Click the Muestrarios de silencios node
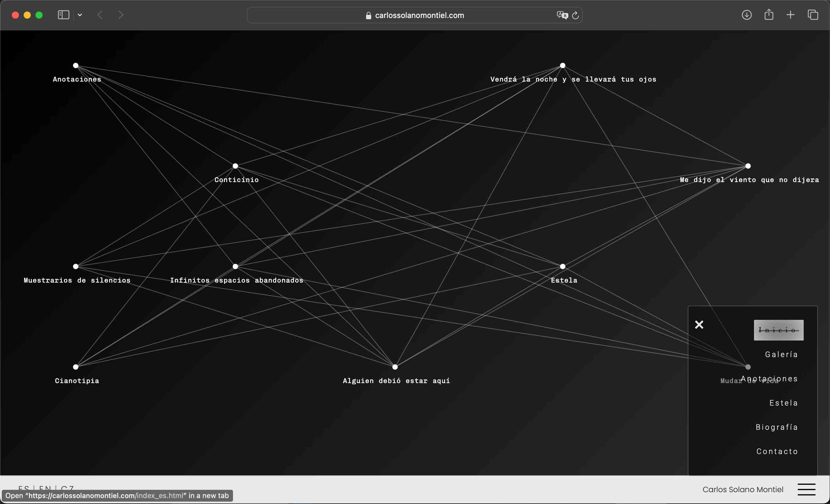 tap(75, 266)
